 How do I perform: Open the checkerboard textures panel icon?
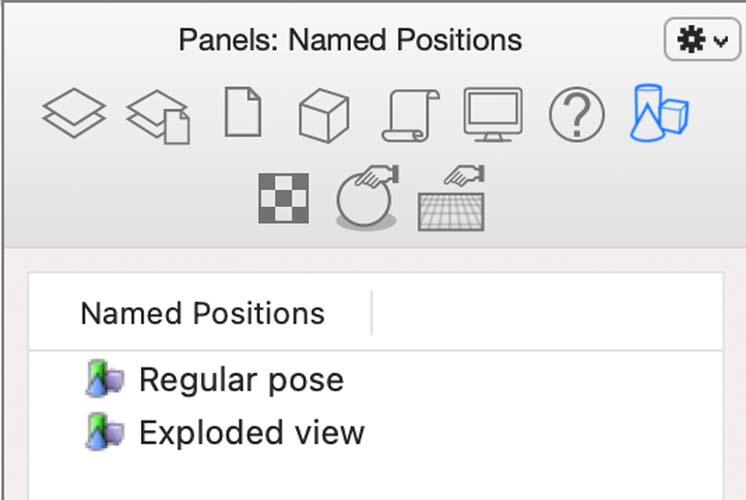(284, 198)
